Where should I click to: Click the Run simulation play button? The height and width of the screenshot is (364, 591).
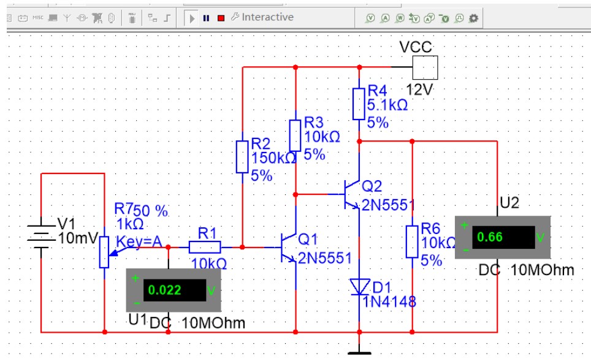[192, 18]
